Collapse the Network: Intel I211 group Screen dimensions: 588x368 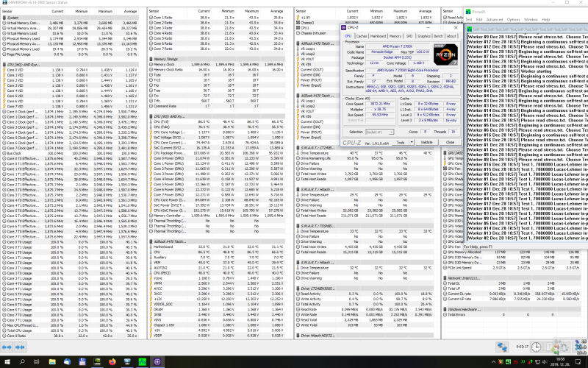(x=512, y=278)
